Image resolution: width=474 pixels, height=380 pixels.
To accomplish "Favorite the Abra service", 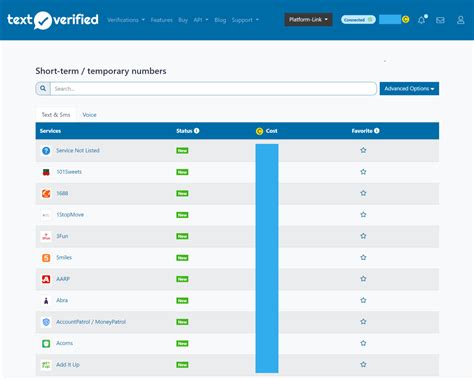I will pos(363,300).
